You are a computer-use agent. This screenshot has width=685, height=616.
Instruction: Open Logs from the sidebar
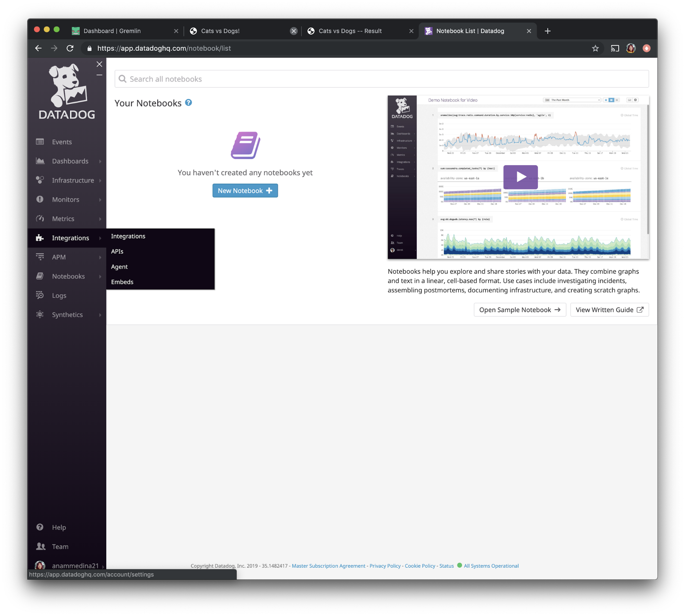59,295
